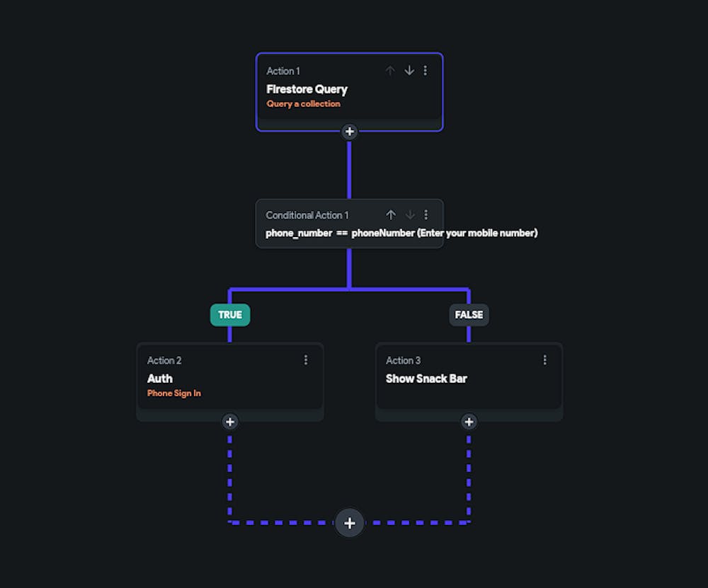Click the "Query a collection" subtitle
This screenshot has width=708, height=588.
[x=303, y=104]
